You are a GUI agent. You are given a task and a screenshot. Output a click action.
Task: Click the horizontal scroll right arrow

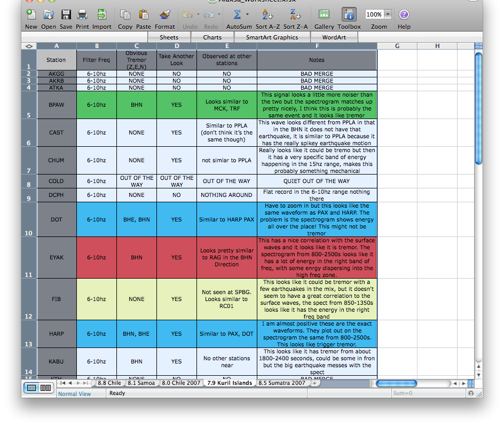[x=463, y=383]
